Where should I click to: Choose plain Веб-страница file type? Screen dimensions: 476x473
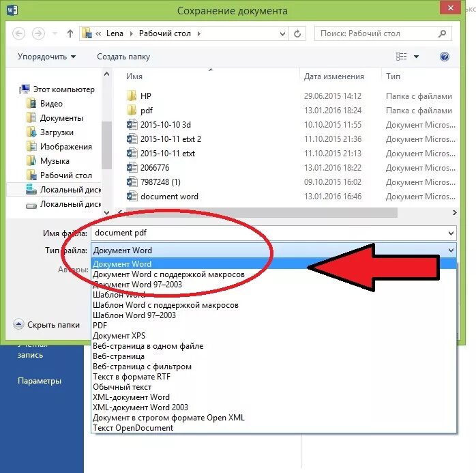[x=274, y=356]
